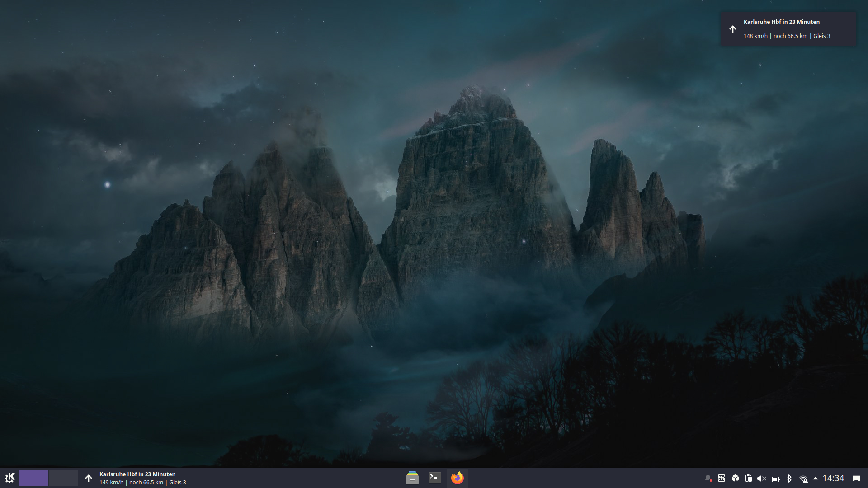This screenshot has width=868, height=488.
Task: Click the arrow icon in notification popup
Action: pos(733,29)
